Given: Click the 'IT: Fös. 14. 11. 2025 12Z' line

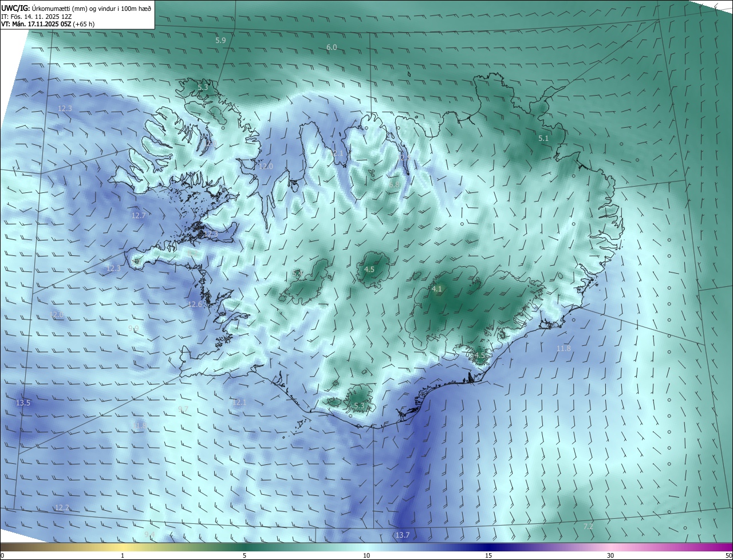Looking at the screenshot, I should pos(36,16).
